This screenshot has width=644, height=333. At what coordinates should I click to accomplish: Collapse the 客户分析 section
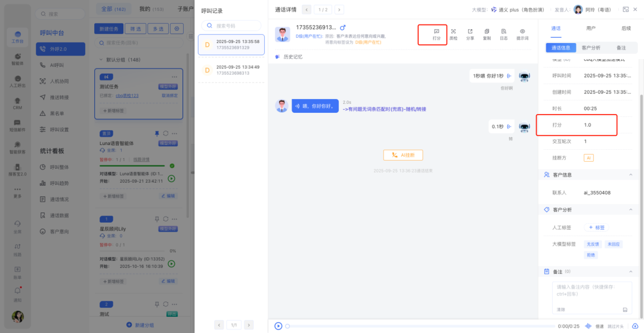(631, 210)
